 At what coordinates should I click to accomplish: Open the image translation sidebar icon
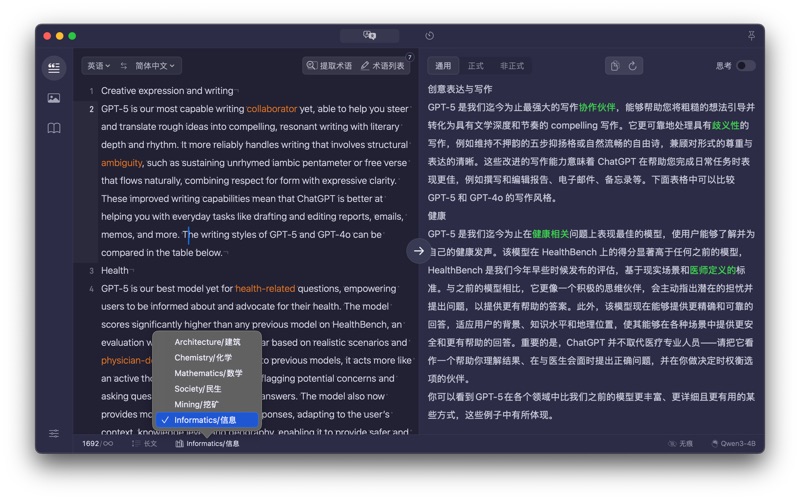tap(54, 98)
